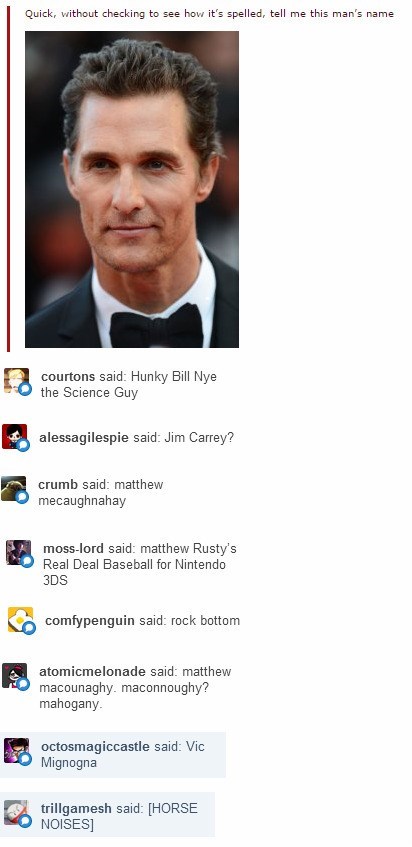Click crumb's avatar icon
Viewport: 412px width, 847px height.
tap(13, 489)
